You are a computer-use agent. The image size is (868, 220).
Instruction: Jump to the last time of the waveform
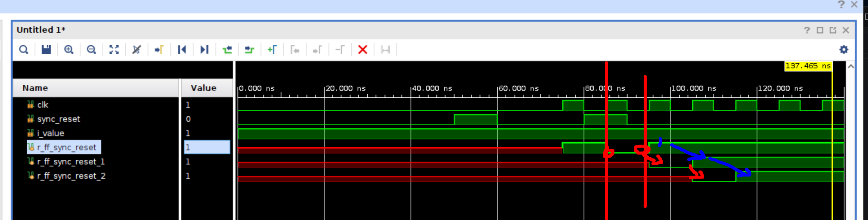pyautogui.click(x=205, y=50)
